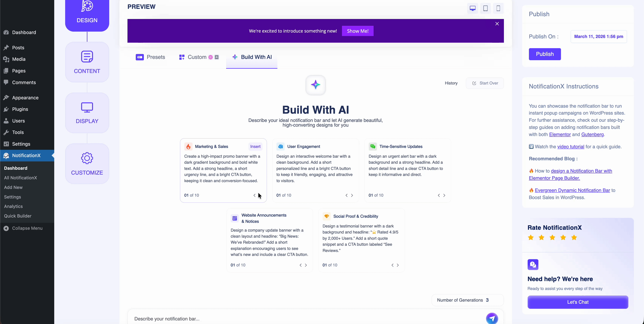Open the Publish On date picker

click(599, 37)
